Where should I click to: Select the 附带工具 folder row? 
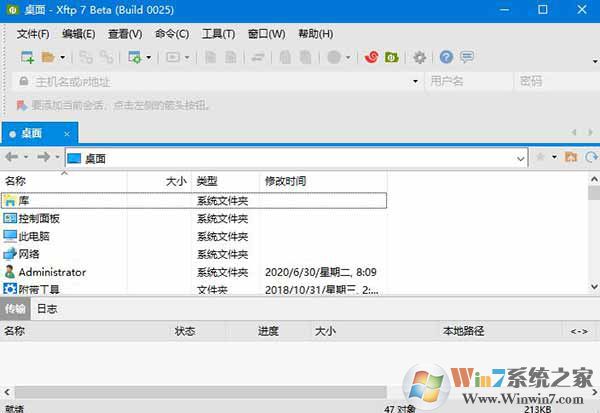pos(194,289)
